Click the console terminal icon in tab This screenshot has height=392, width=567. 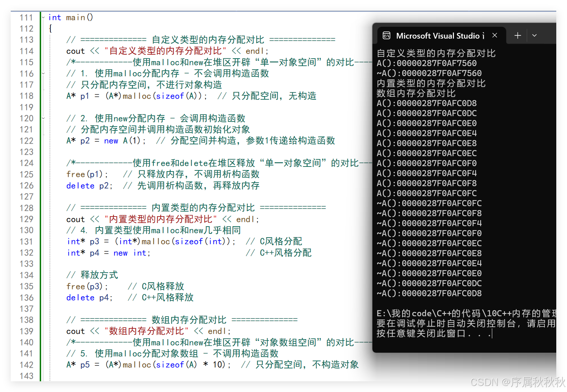pos(387,35)
